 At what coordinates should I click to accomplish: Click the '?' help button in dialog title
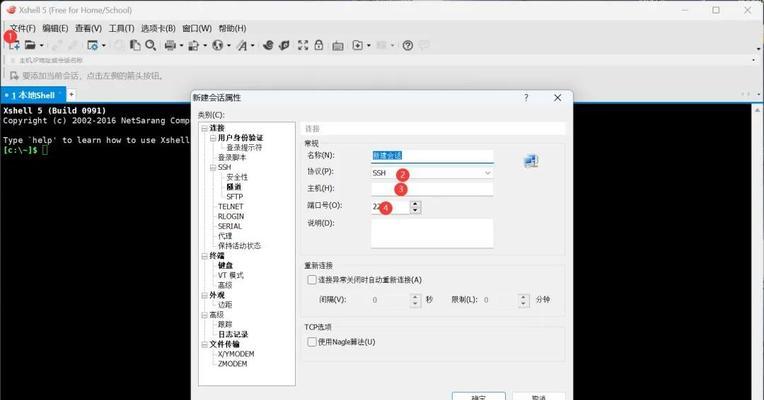pos(526,97)
